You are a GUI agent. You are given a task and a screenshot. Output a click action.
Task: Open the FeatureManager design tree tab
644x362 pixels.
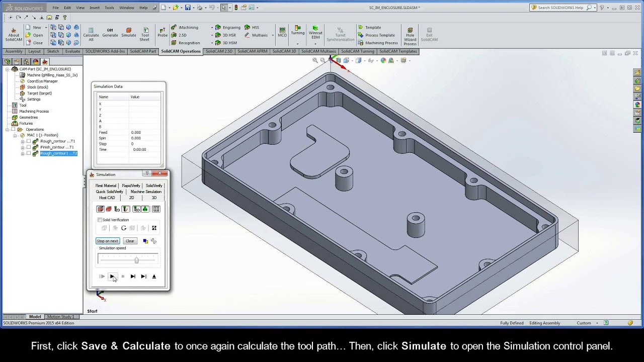pyautogui.click(x=8, y=62)
